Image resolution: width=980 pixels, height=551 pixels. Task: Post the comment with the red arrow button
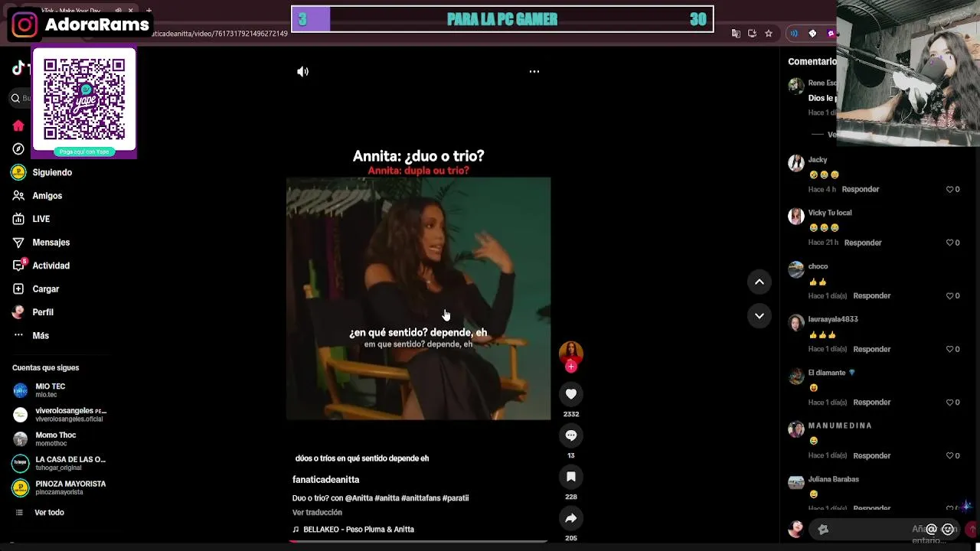972,530
